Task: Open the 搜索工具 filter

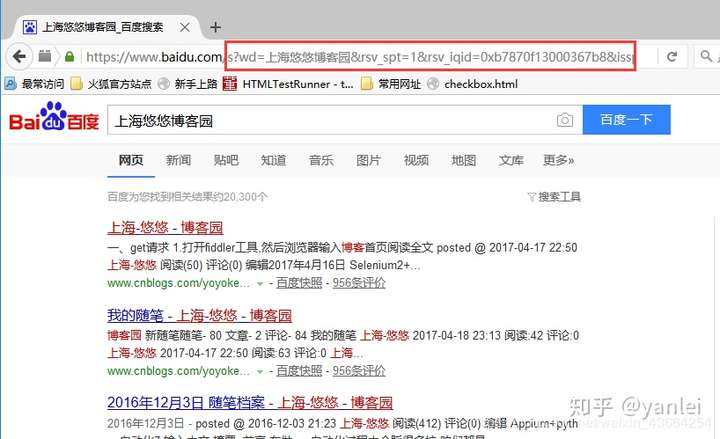Action: pos(554,197)
